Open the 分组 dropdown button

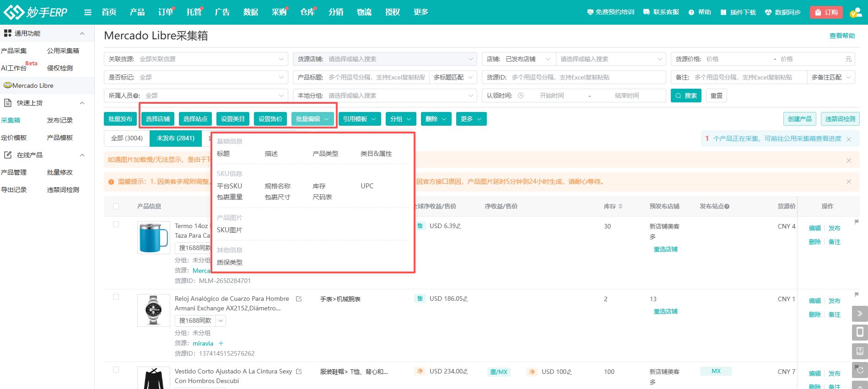401,119
